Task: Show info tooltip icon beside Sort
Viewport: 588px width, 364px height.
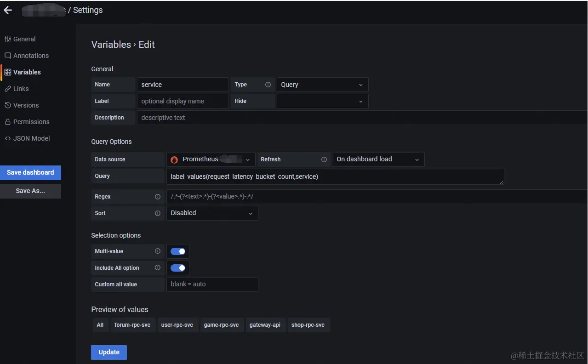Action: tap(158, 213)
